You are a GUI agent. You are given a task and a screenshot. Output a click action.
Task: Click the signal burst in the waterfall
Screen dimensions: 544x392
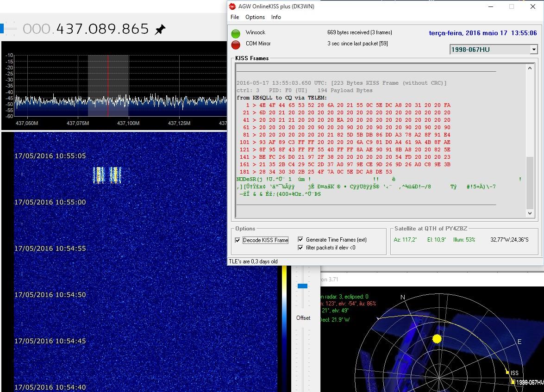(107, 175)
